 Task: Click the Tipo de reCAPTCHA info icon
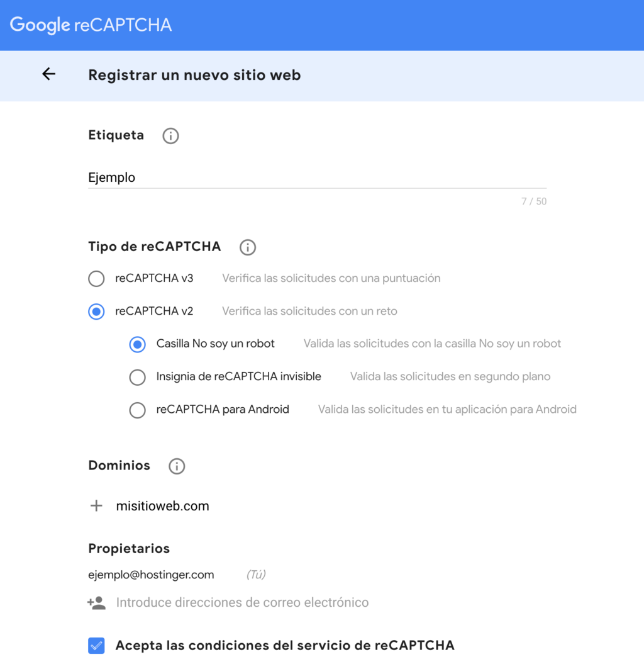[x=248, y=247]
